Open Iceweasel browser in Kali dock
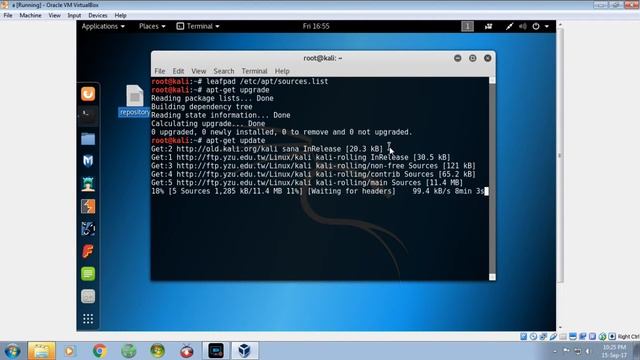Screen dimensions: 640x360 tap(88, 94)
